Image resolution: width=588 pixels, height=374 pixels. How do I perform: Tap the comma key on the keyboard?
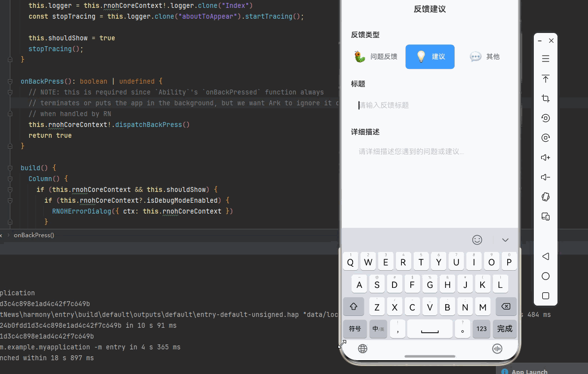pos(397,329)
